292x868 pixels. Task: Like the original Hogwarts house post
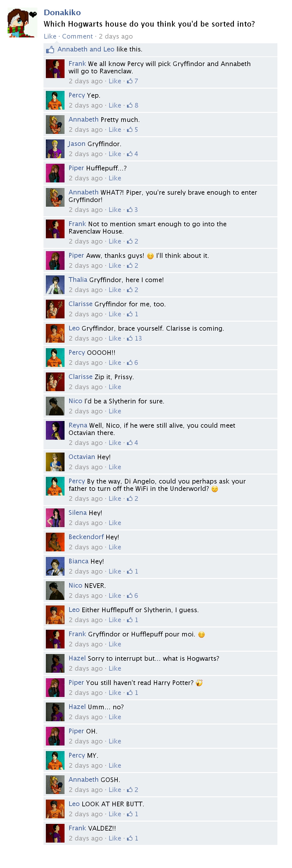click(x=50, y=36)
